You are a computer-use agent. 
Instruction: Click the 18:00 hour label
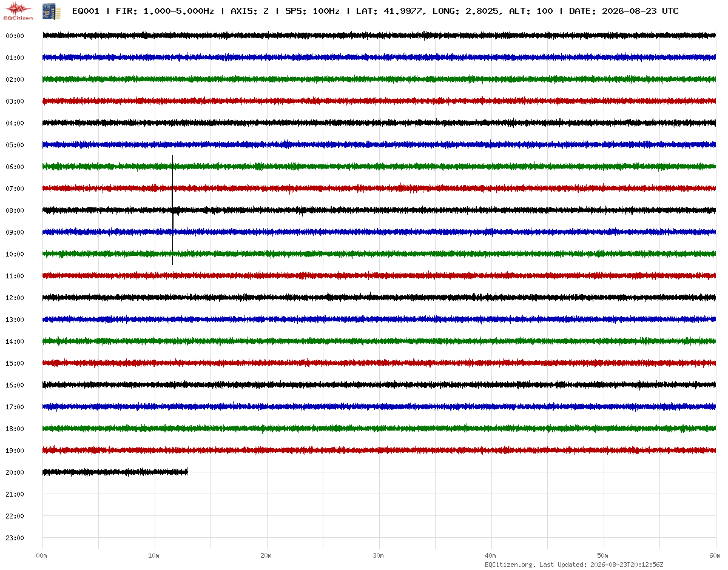pyautogui.click(x=15, y=429)
